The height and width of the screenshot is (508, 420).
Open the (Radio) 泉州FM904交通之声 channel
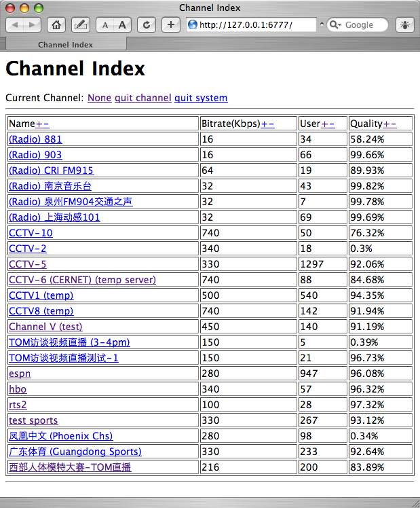point(71,202)
